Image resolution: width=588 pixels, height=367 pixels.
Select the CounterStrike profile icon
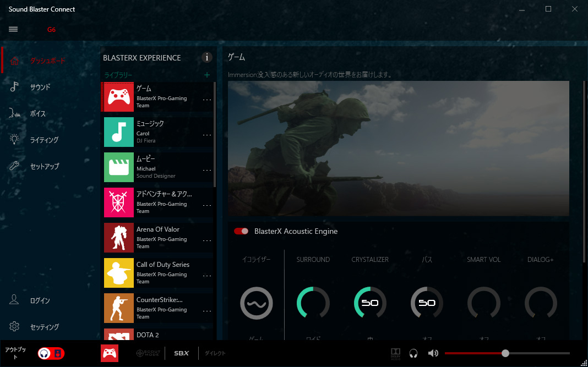point(118,308)
